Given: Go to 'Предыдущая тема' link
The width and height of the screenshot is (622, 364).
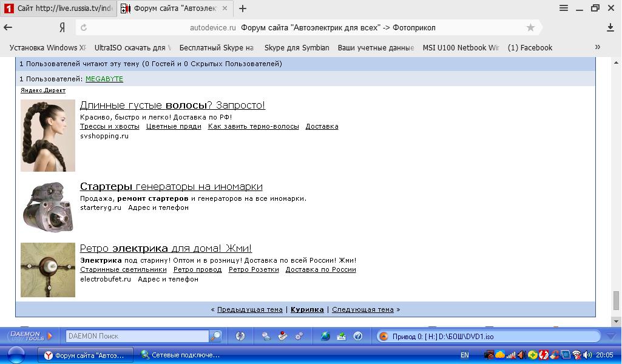Looking at the screenshot, I should (x=250, y=309).
